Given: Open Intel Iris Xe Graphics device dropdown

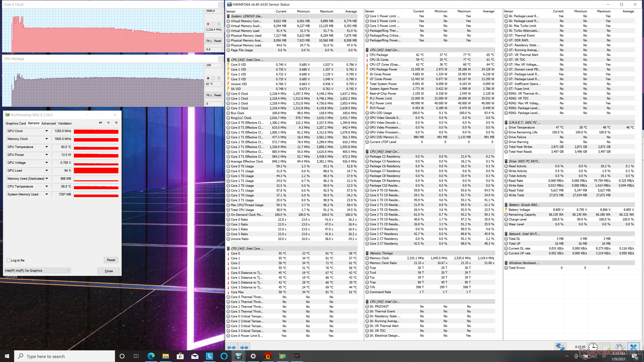Looking at the screenshot, I should click(x=37, y=270).
